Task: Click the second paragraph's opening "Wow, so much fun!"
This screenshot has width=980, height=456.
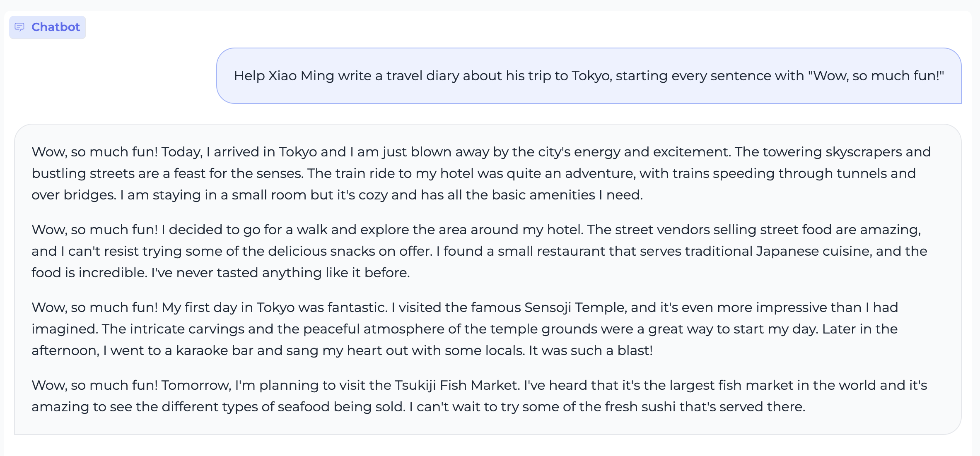Action: [x=94, y=230]
